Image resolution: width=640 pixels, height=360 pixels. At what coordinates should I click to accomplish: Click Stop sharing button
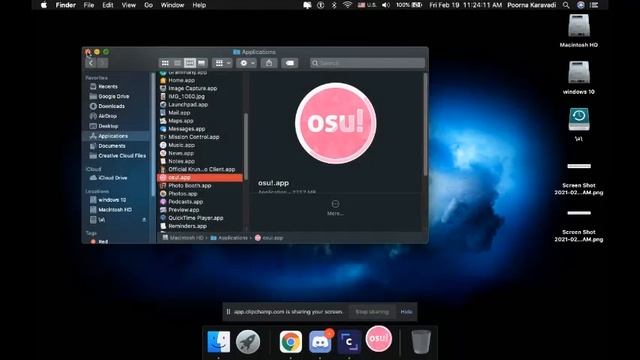(x=372, y=312)
